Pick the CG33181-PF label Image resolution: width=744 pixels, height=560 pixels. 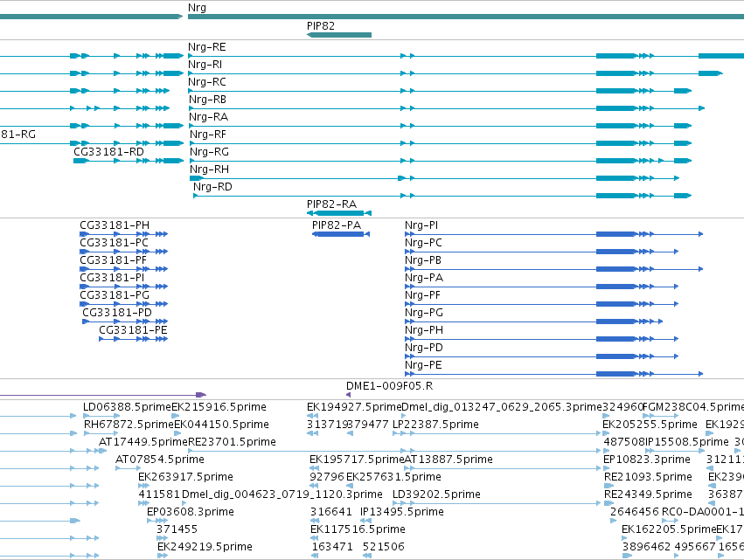(113, 260)
